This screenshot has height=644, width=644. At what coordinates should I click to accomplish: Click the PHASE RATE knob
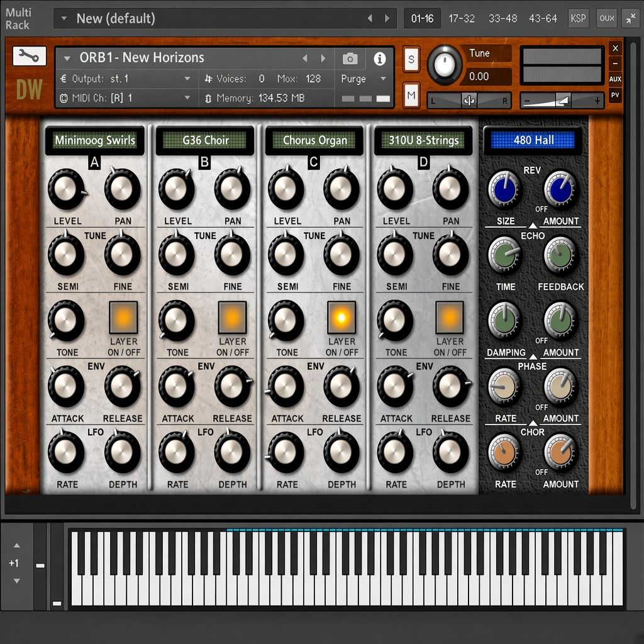click(x=504, y=387)
